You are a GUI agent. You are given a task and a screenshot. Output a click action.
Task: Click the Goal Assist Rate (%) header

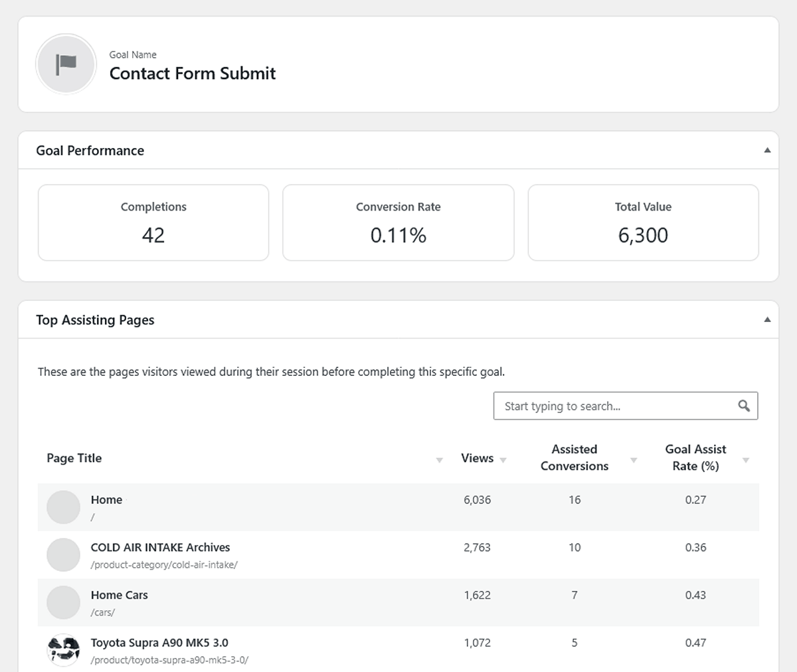695,458
